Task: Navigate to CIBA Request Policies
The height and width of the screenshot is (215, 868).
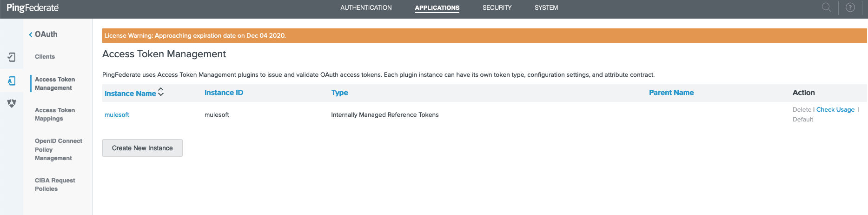Action: point(55,185)
